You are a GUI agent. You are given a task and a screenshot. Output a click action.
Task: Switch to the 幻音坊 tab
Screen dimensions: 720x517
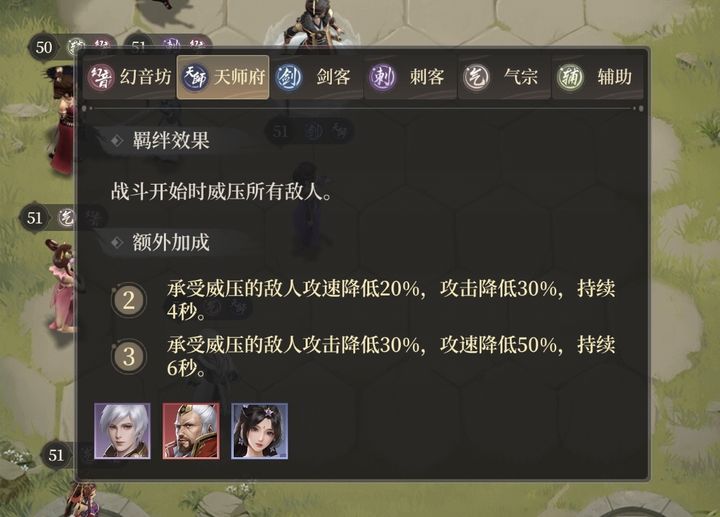click(x=129, y=77)
